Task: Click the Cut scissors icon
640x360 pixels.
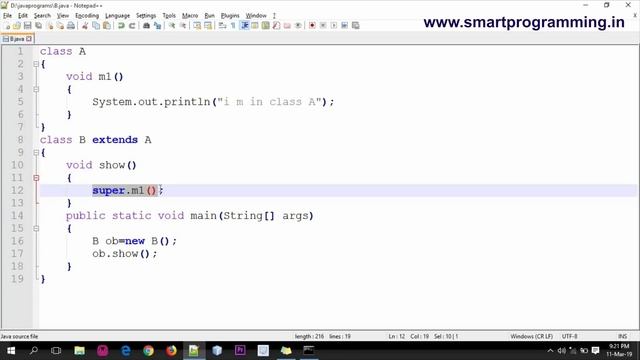Action: [x=85, y=26]
